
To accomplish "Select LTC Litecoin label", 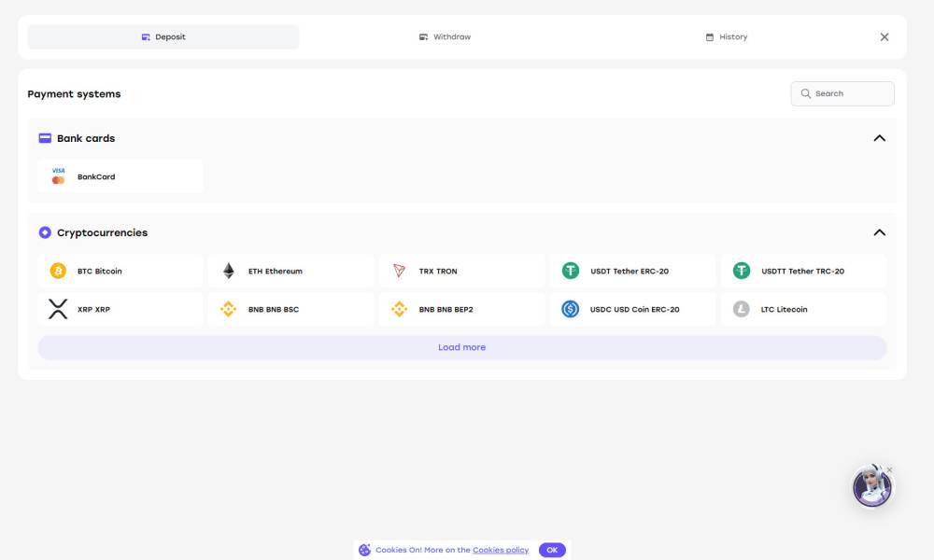I will coord(784,310).
